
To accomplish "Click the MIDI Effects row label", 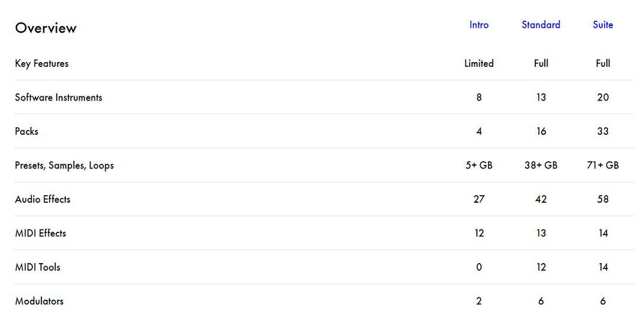I will click(x=40, y=233).
